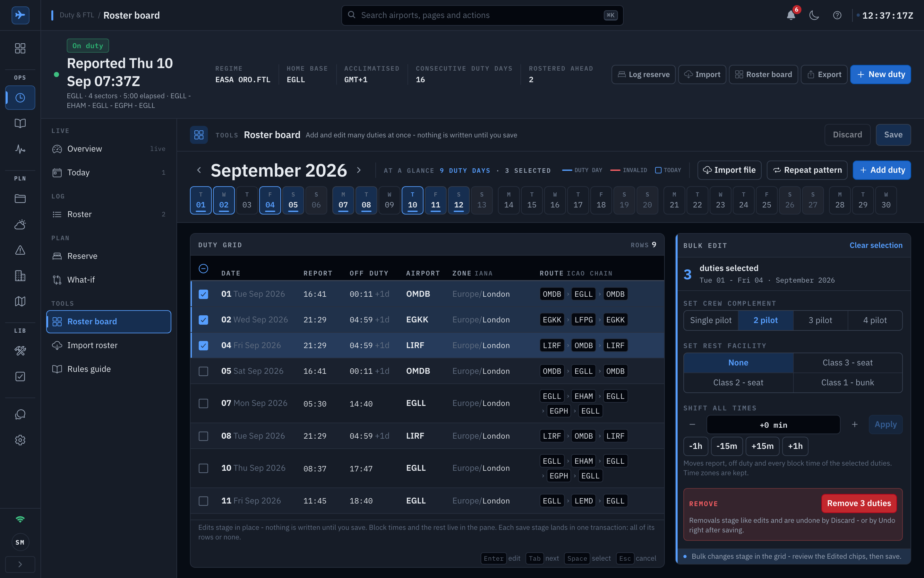
Task: Toggle dark mode moon icon
Action: [814, 15]
